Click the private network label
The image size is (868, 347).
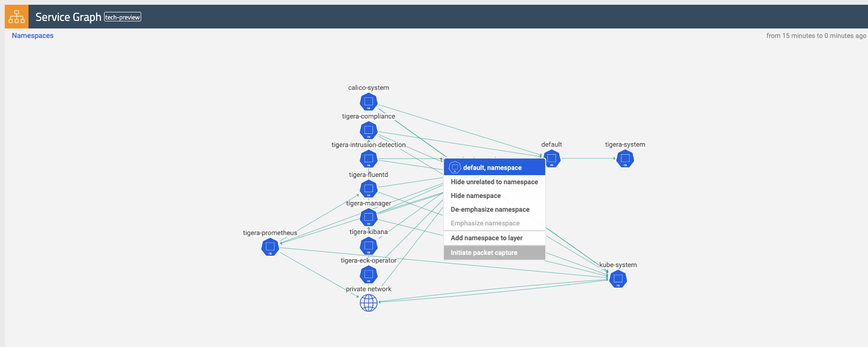pyautogui.click(x=368, y=289)
